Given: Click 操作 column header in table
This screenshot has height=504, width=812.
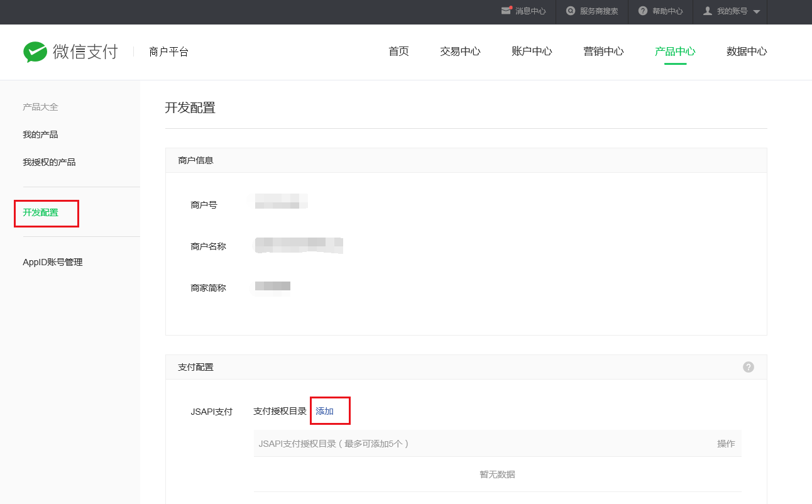Looking at the screenshot, I should coord(726,444).
